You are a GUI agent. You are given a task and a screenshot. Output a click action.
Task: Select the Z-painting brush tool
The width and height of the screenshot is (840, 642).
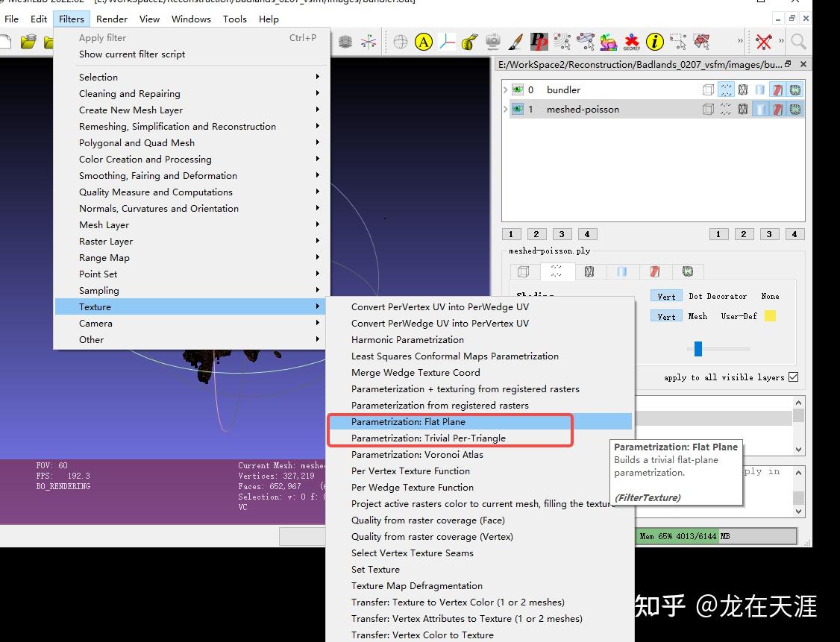(515, 43)
